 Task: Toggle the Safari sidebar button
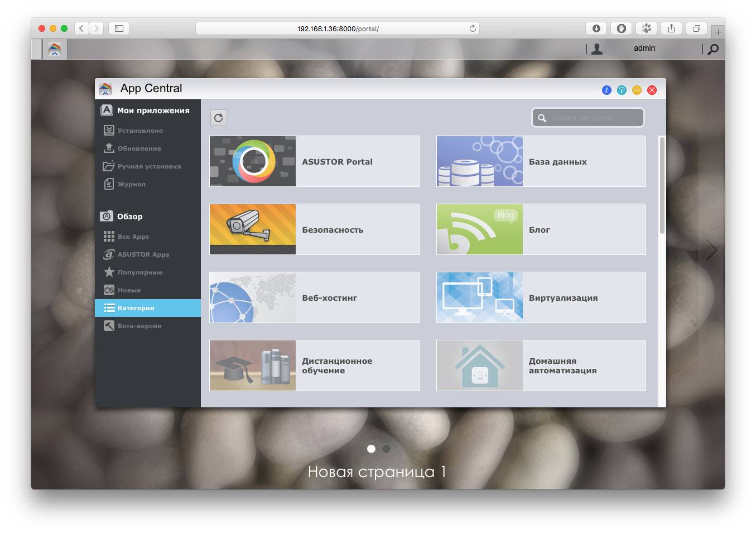click(x=119, y=28)
